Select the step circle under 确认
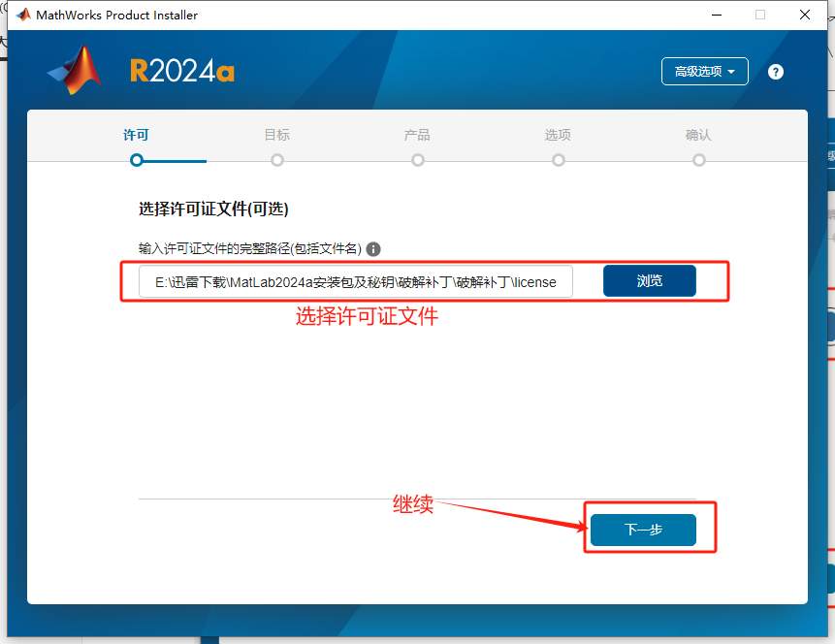Viewport: 835px width, 644px height. [x=699, y=160]
